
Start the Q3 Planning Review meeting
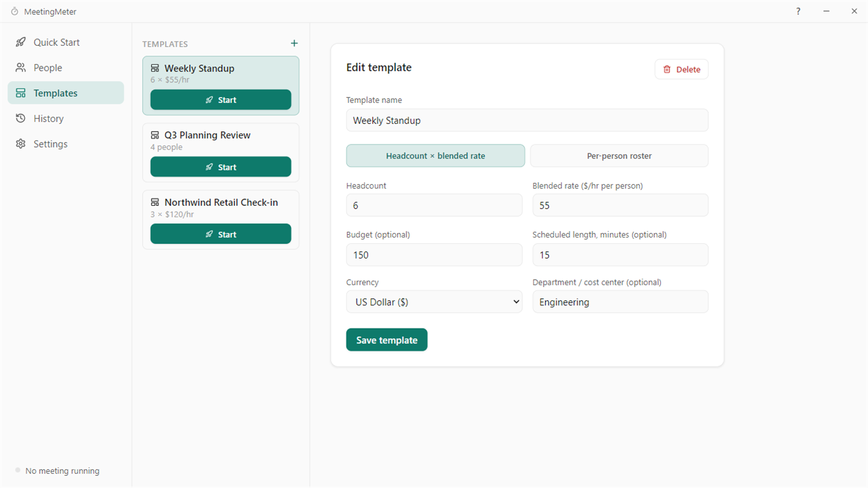[x=221, y=167]
